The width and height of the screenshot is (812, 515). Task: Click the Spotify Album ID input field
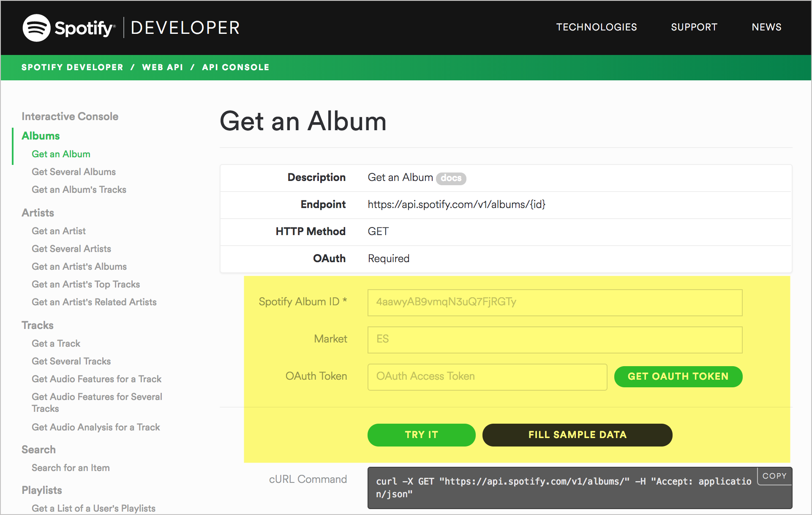555,302
